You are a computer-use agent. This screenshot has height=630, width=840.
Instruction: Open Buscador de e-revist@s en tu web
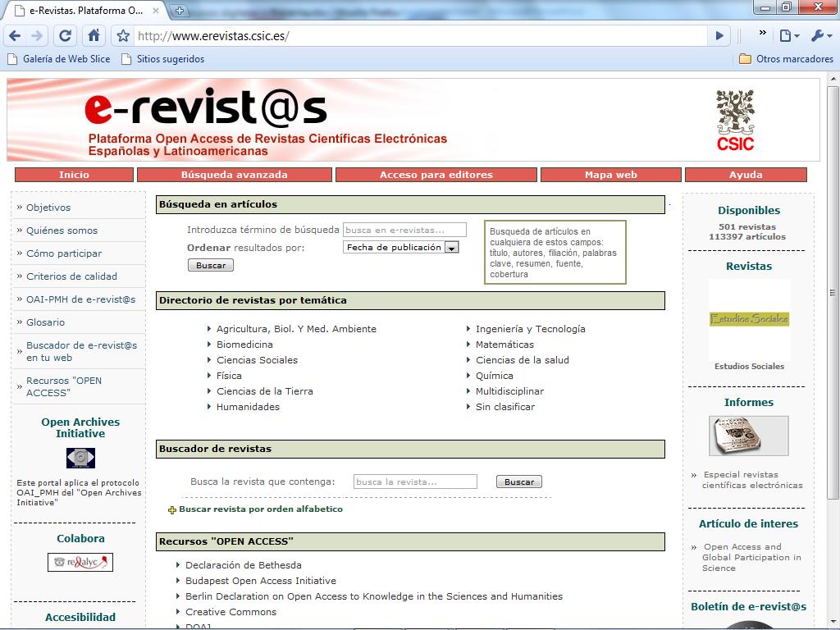tap(81, 351)
